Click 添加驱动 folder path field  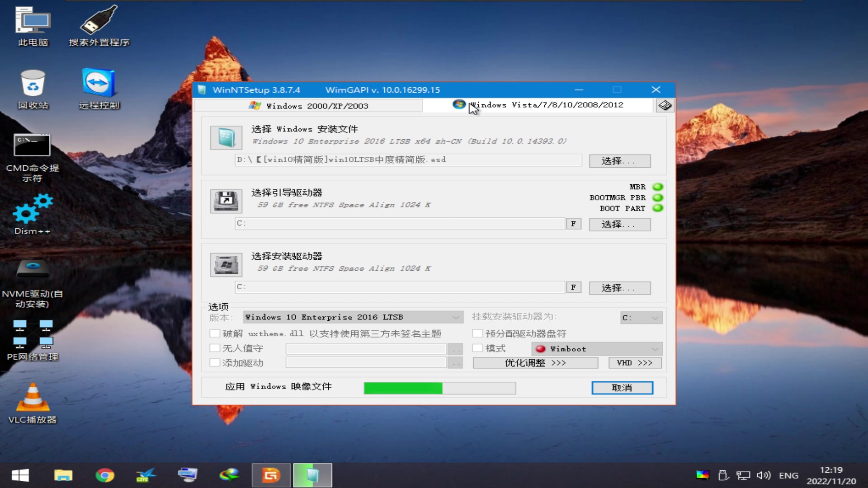pos(366,363)
